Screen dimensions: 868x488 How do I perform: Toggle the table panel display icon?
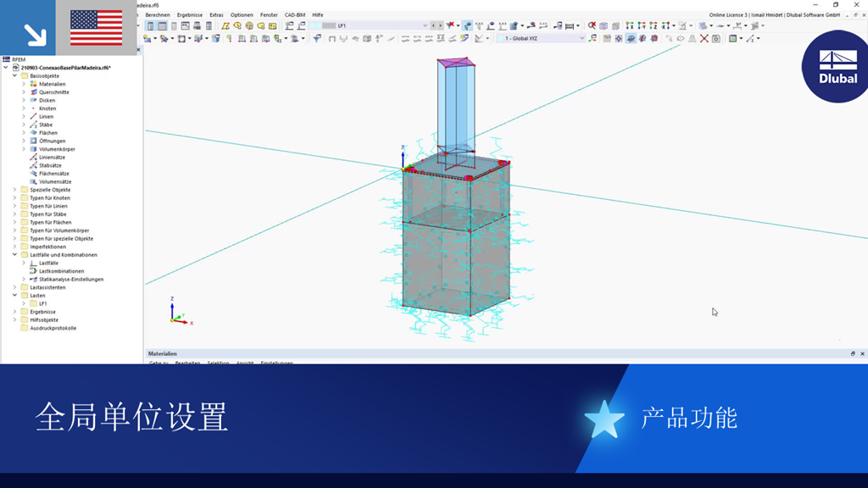tap(162, 25)
